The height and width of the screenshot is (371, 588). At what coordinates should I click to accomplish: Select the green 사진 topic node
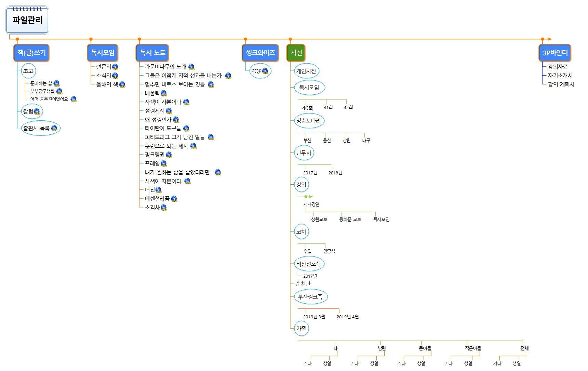coord(296,53)
